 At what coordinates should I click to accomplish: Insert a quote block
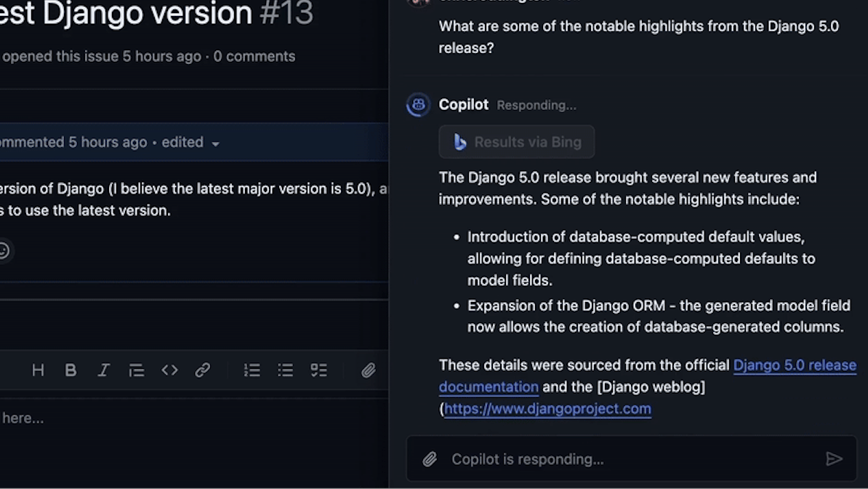click(136, 370)
